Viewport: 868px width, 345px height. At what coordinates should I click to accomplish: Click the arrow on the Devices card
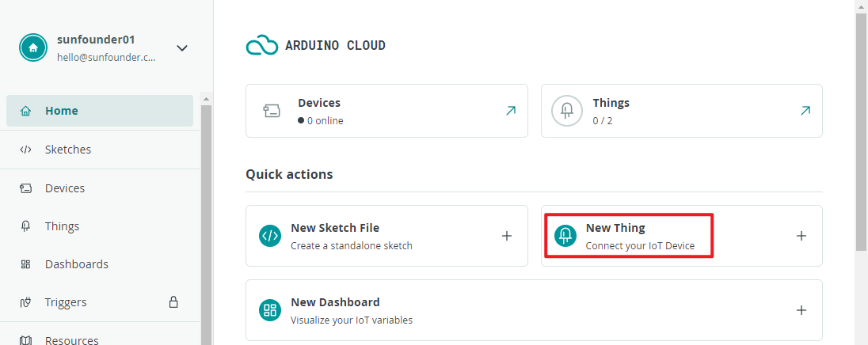pos(510,111)
